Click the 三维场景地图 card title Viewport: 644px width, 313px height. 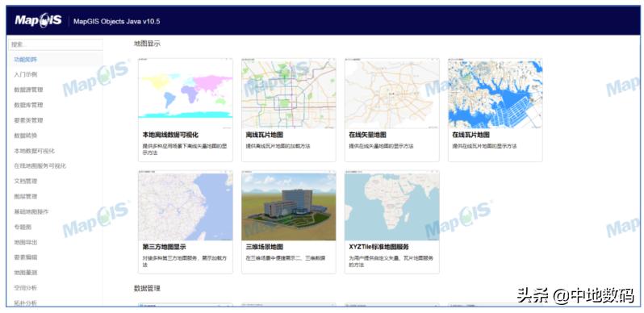coord(265,247)
